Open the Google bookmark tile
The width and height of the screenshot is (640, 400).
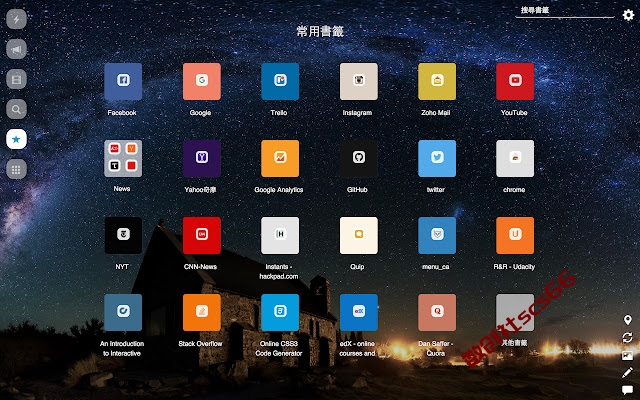[x=202, y=81]
